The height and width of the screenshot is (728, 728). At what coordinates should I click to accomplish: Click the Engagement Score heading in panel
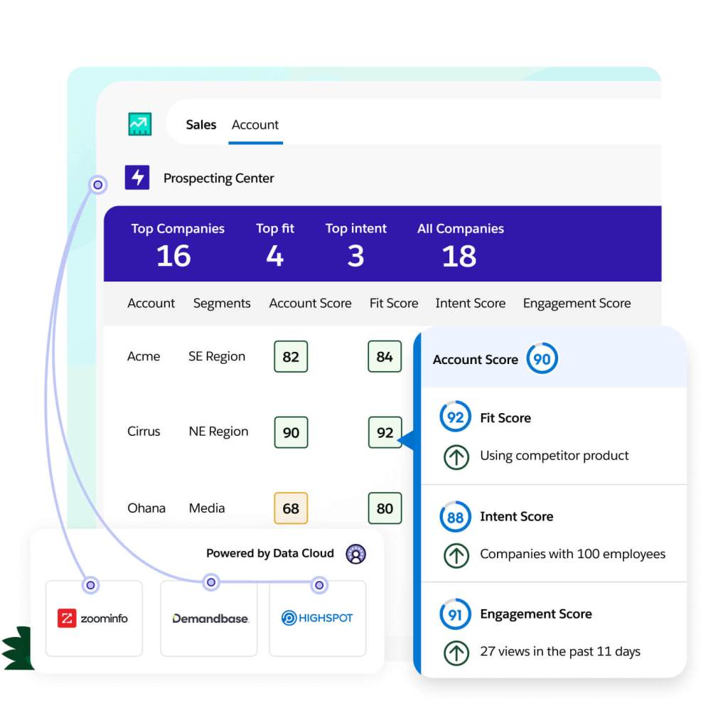(536, 614)
